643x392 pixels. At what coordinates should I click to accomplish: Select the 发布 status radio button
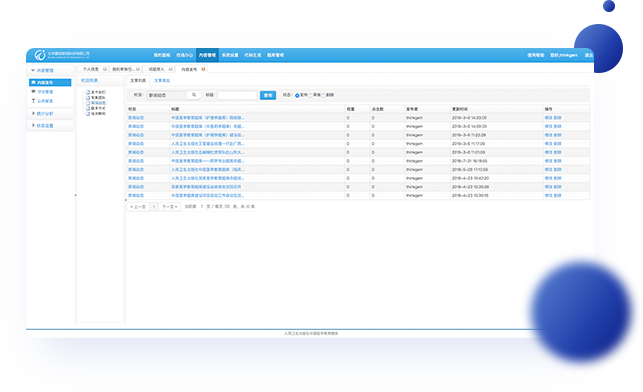297,96
